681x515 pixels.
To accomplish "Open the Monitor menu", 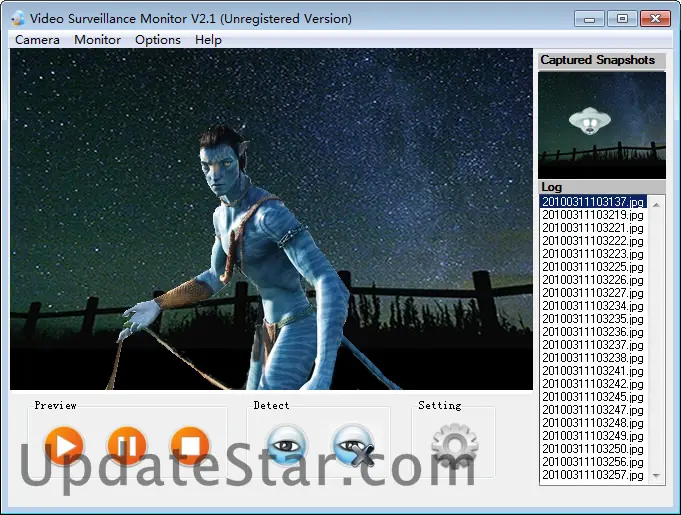I will (x=97, y=40).
